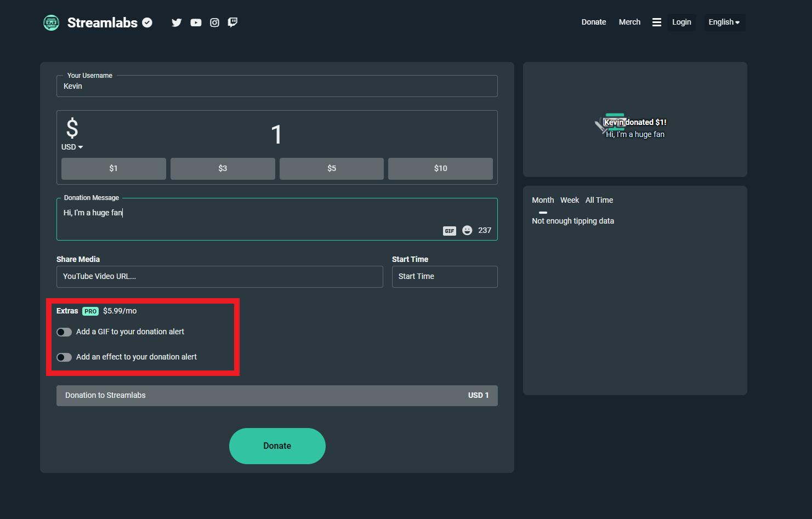812x519 pixels.
Task: Open the USD currency dropdown
Action: click(x=72, y=147)
